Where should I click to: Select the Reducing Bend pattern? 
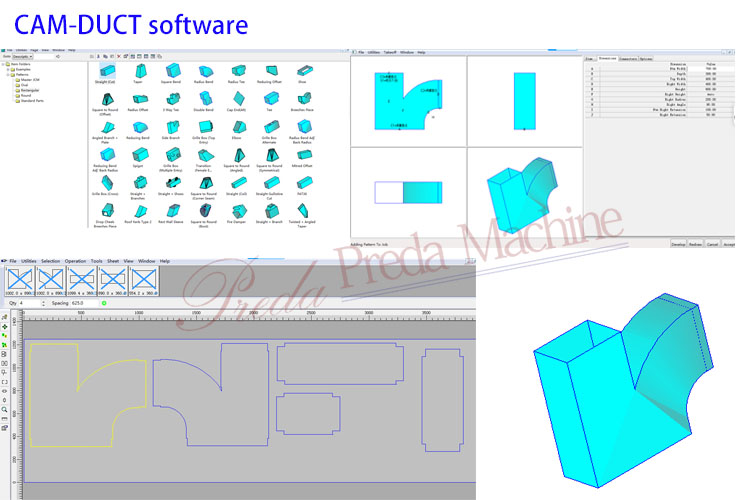(140, 127)
